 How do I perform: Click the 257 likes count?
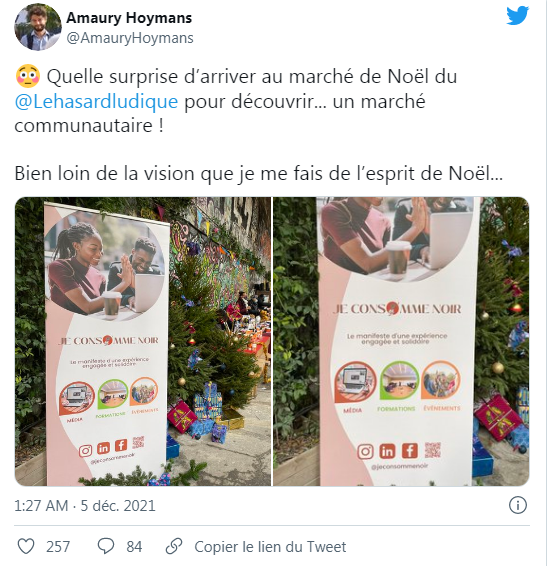(x=58, y=547)
